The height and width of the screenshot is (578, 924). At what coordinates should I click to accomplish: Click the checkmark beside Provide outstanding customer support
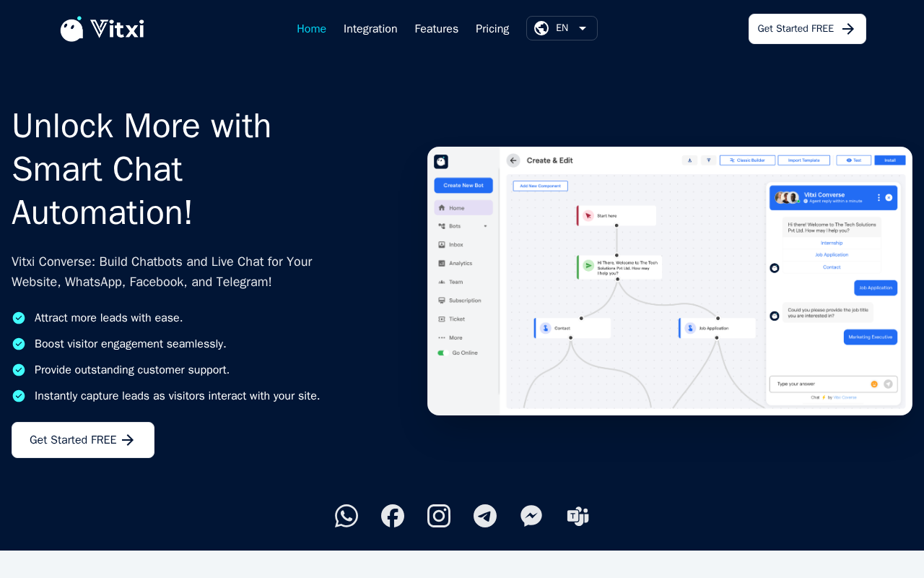tap(19, 370)
